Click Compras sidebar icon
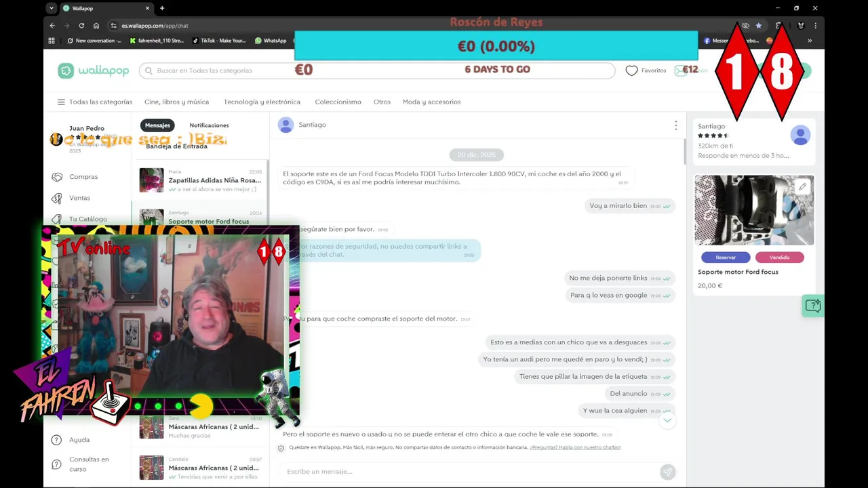The height and width of the screenshot is (488, 868). click(57, 177)
